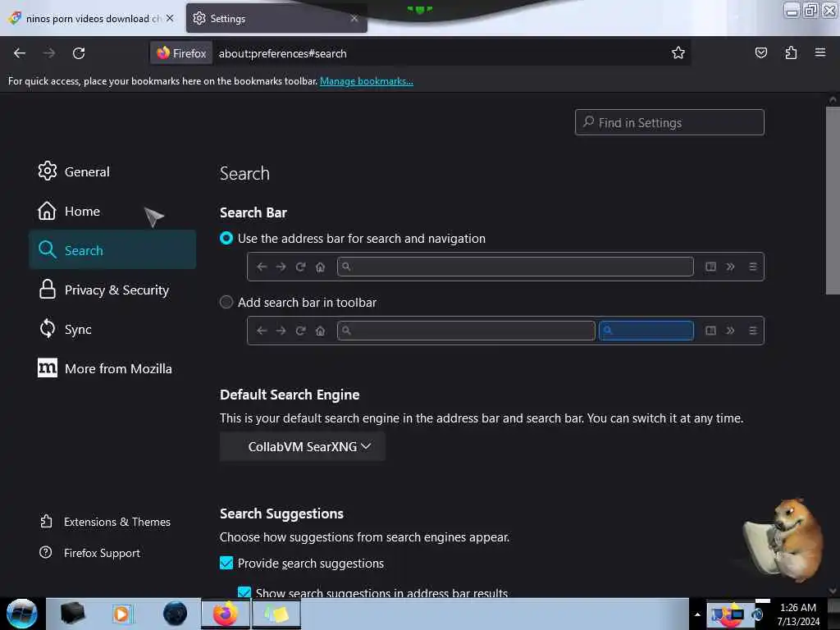Click the Home house icon in sidebar
Screen dimensions: 840x630
click(47, 211)
